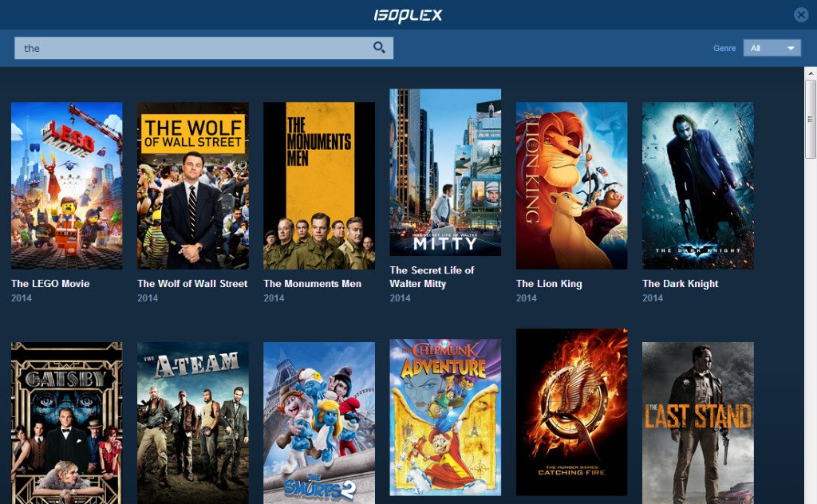The image size is (817, 504).
Task: Click year 2014 under The Monuments Men
Action: (274, 297)
